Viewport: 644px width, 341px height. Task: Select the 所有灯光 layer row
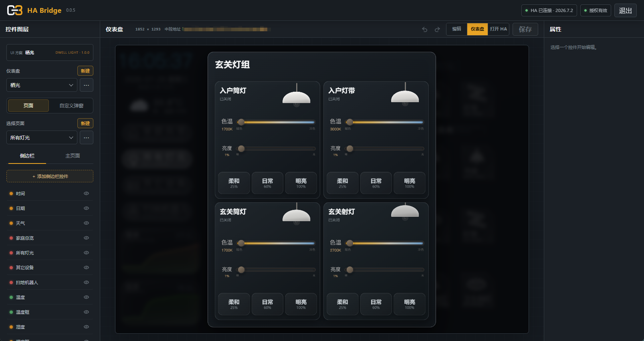coord(50,253)
